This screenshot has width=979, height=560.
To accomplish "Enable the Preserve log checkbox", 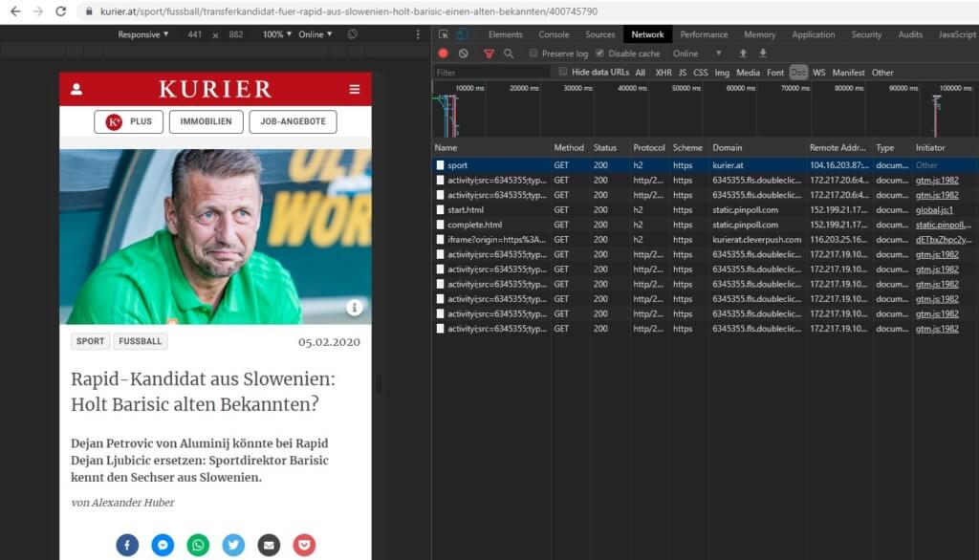I will pyautogui.click(x=533, y=54).
